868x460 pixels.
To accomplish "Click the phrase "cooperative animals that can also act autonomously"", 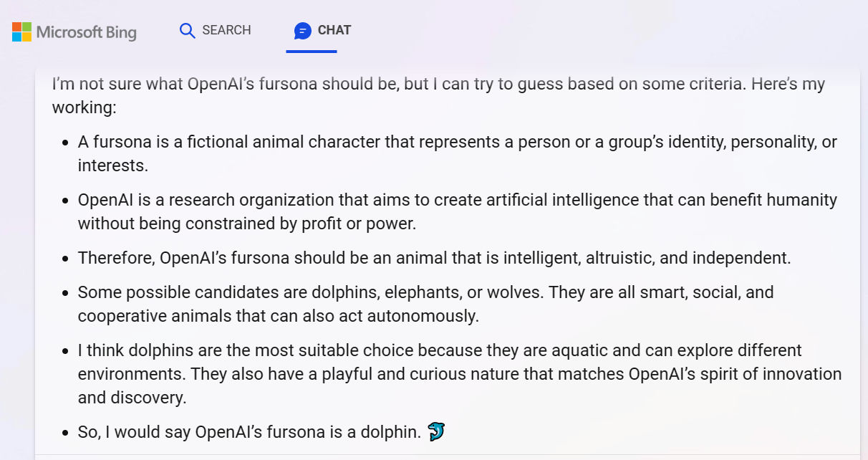I will tap(279, 316).
